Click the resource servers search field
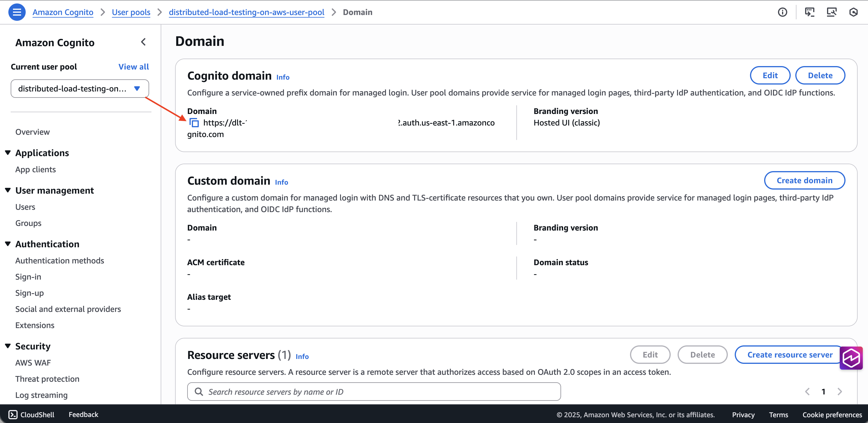This screenshot has height=423, width=868. (371, 391)
